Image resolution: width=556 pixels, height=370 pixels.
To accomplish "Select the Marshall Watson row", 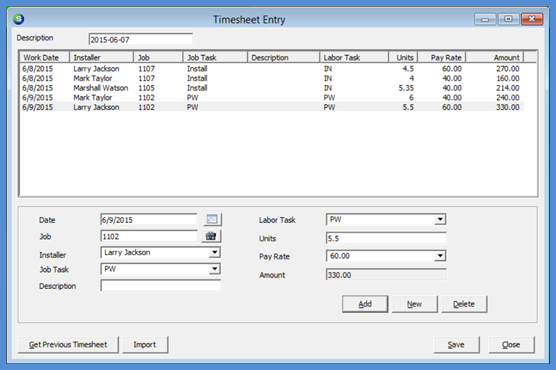I will pos(272,88).
